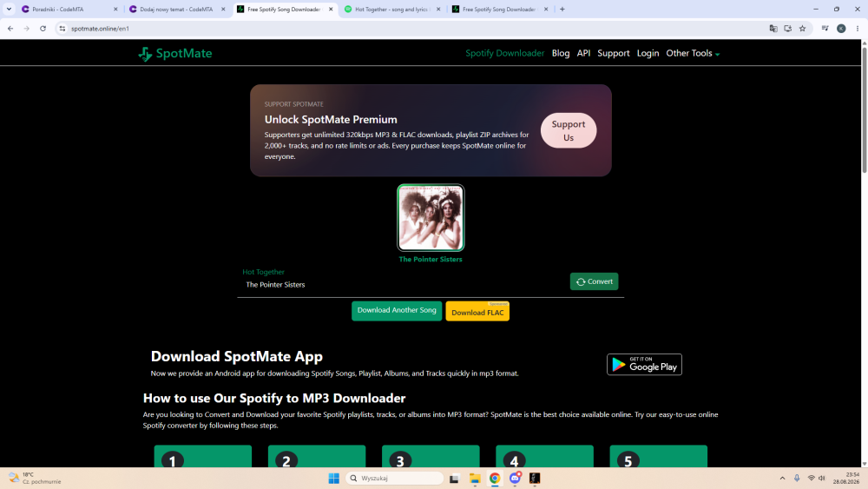Open a new browser tab with plus

(x=562, y=9)
